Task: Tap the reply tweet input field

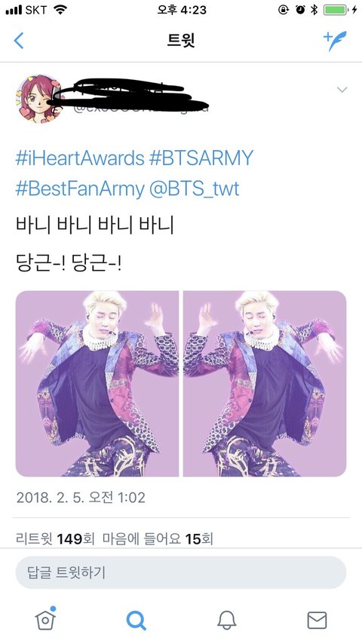Action: [x=181, y=572]
